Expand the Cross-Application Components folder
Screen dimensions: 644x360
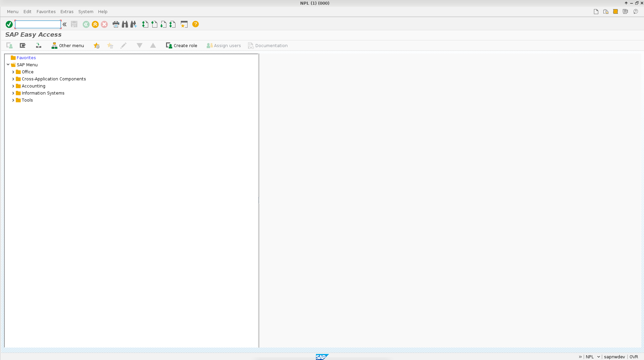coord(13,79)
